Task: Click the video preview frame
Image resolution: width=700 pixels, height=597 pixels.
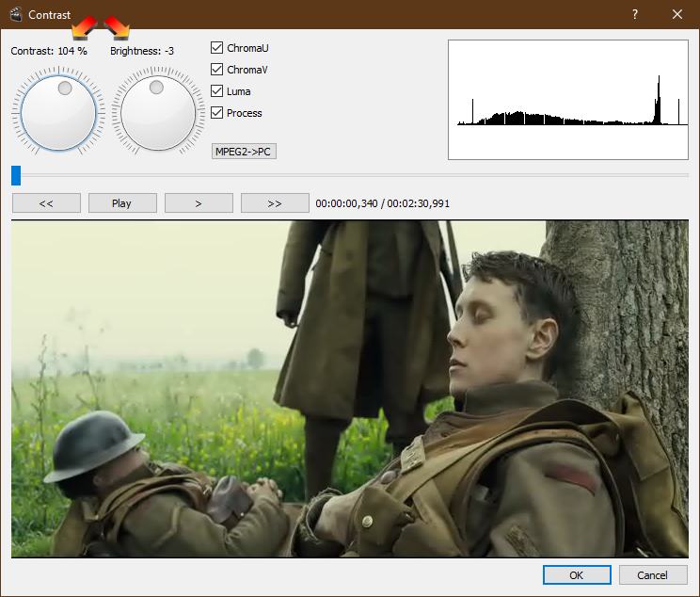Action: 350,389
